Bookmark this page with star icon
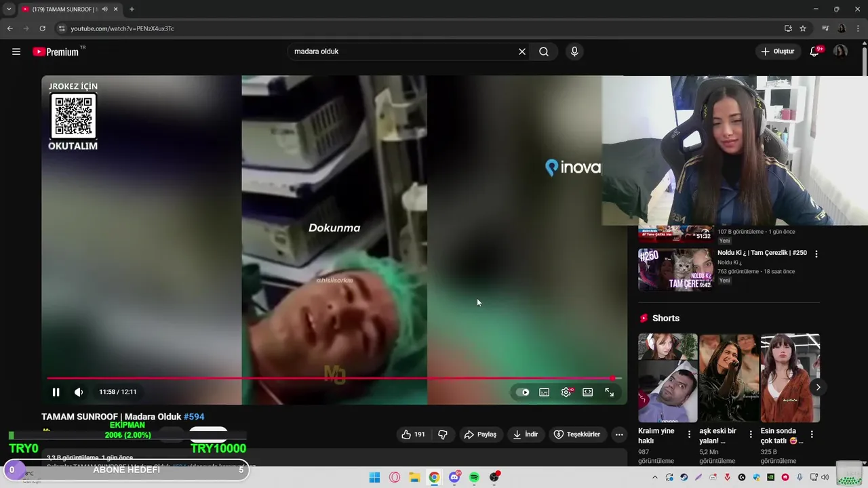The height and width of the screenshot is (488, 868). [x=803, y=28]
